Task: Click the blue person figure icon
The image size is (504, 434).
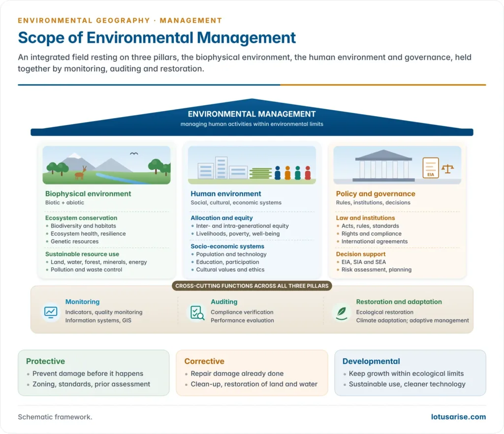Action: [x=278, y=173]
